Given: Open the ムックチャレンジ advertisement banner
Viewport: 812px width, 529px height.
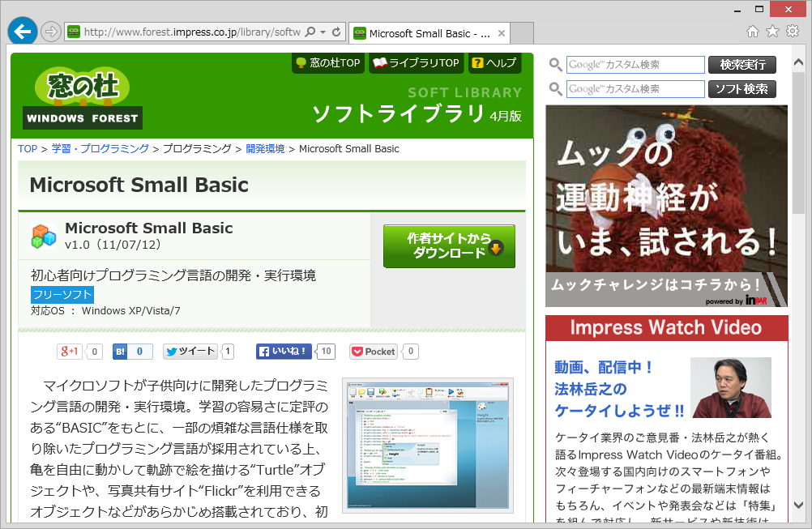Looking at the screenshot, I should coord(666,206).
